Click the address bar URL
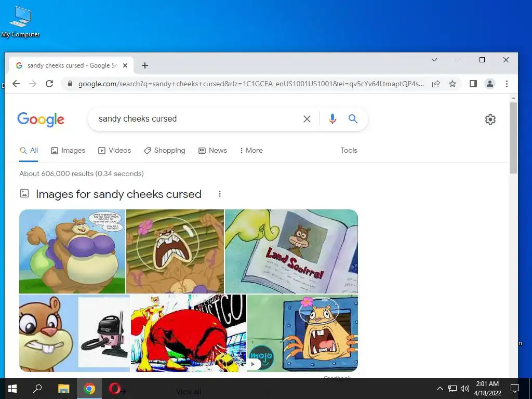 (251, 84)
